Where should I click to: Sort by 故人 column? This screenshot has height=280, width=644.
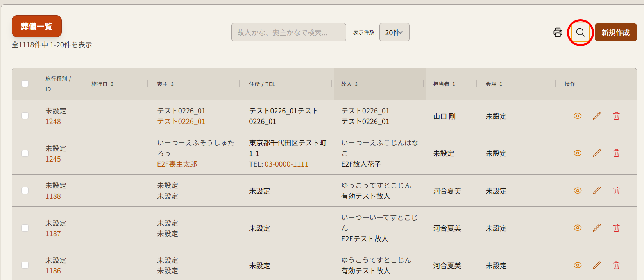[x=349, y=84]
